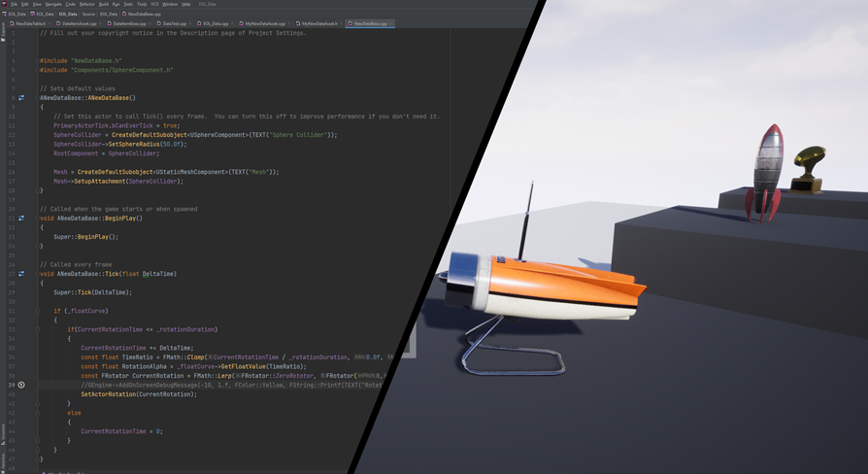Click gutter navigation icon beside ANewDataBase constructor

(x=21, y=98)
